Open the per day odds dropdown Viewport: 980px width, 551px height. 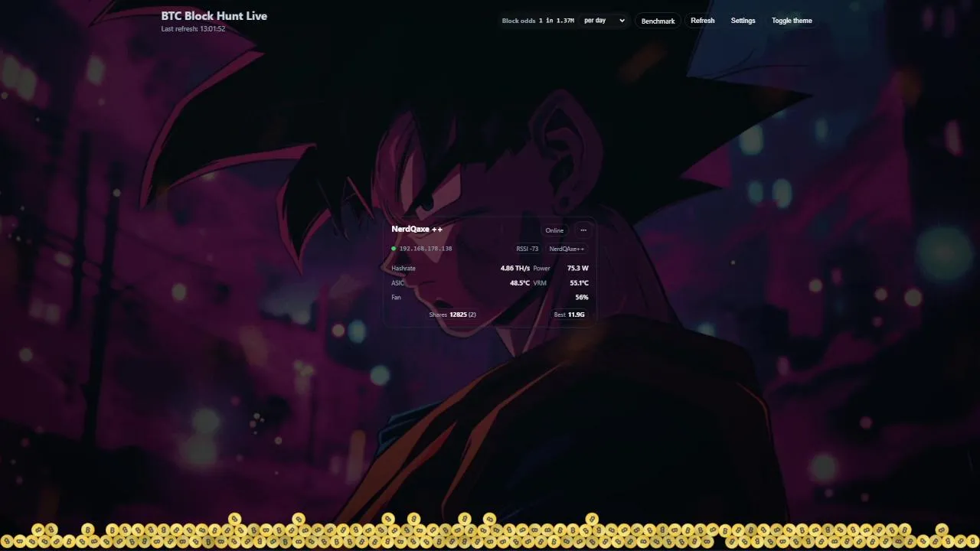coord(604,21)
